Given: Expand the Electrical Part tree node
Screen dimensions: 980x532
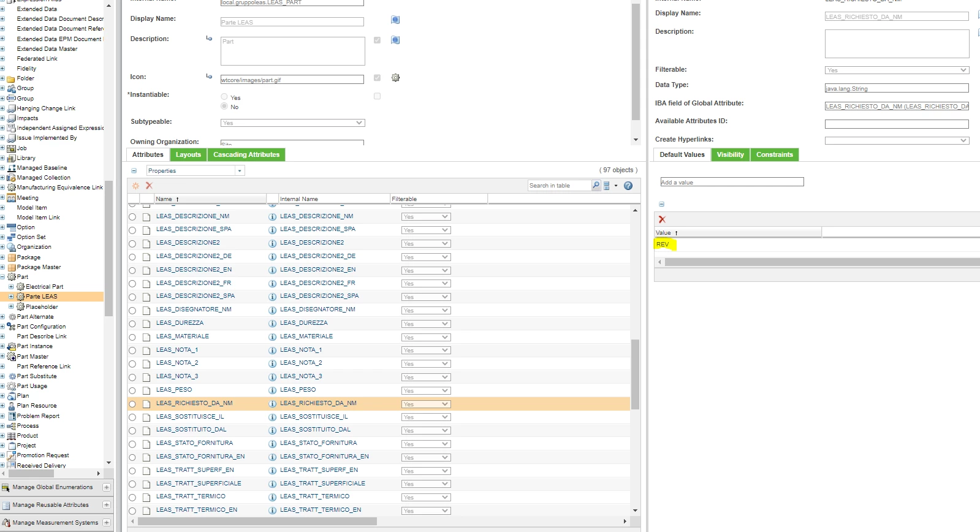Looking at the screenshot, I should (x=11, y=287).
